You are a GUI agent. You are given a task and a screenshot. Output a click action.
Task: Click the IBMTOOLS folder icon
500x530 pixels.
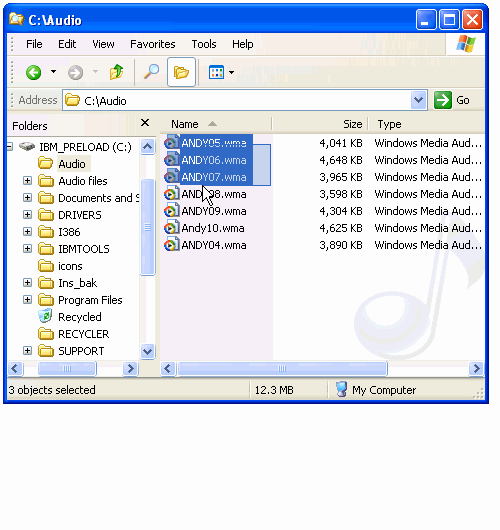coord(46,249)
